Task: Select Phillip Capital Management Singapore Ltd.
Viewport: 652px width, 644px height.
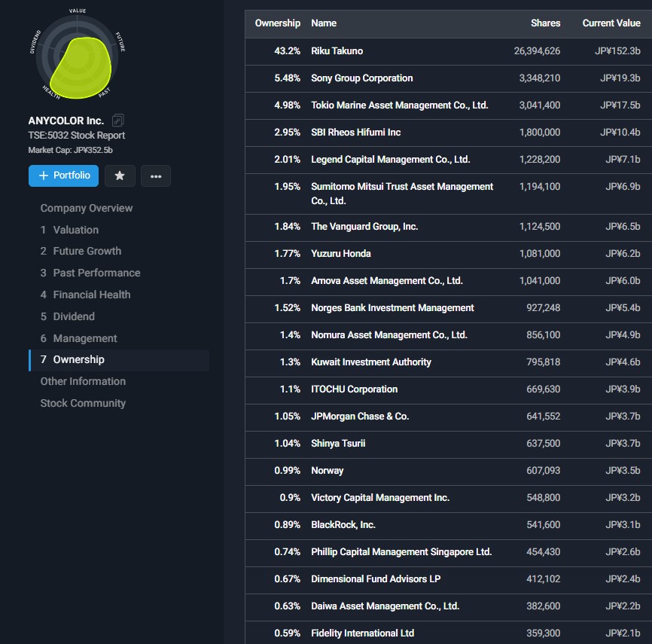Action: point(401,551)
